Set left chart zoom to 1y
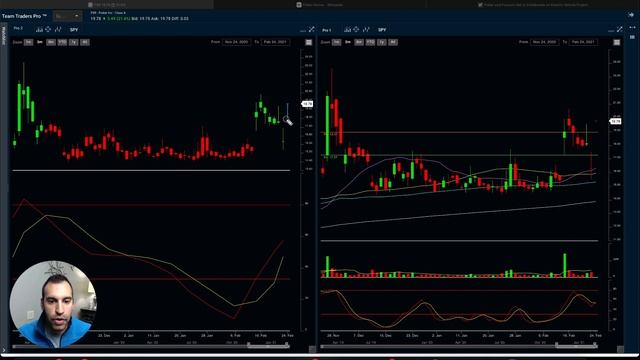The height and width of the screenshot is (360, 640). pos(73,42)
